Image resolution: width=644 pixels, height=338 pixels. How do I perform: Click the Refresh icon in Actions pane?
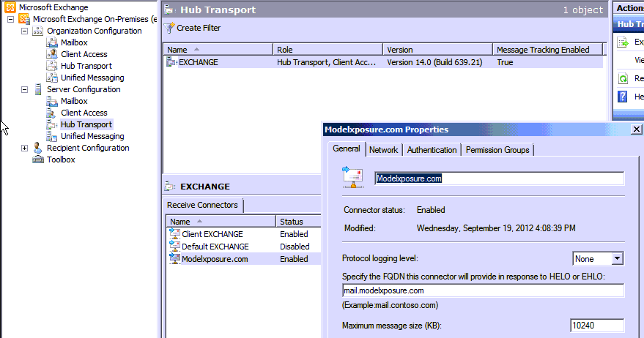tap(623, 78)
